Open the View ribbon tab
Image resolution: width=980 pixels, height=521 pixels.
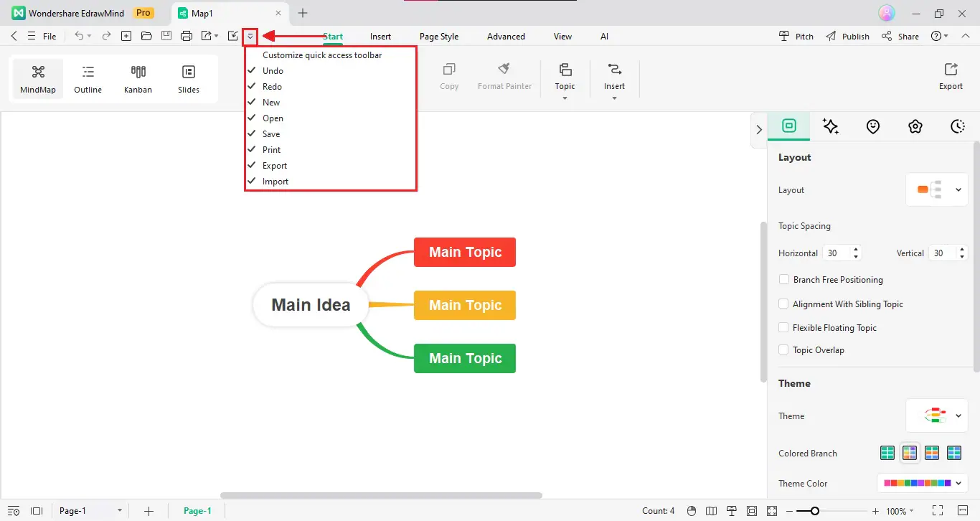click(562, 37)
